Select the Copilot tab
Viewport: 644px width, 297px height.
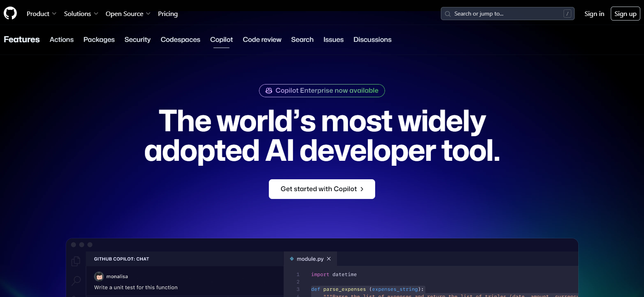pyautogui.click(x=221, y=39)
